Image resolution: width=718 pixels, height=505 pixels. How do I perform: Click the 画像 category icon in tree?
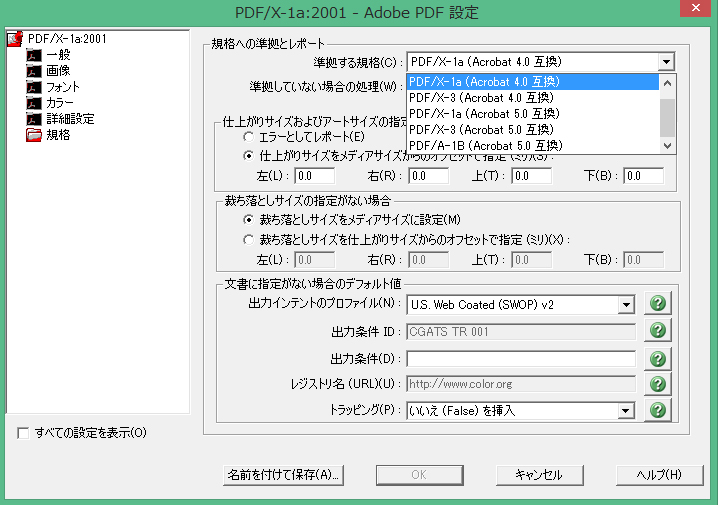tap(34, 71)
